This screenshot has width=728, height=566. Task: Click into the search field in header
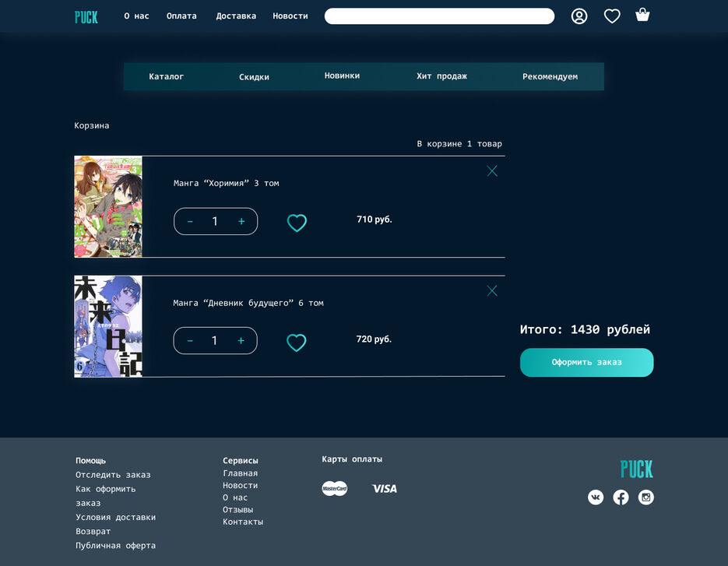[439, 16]
